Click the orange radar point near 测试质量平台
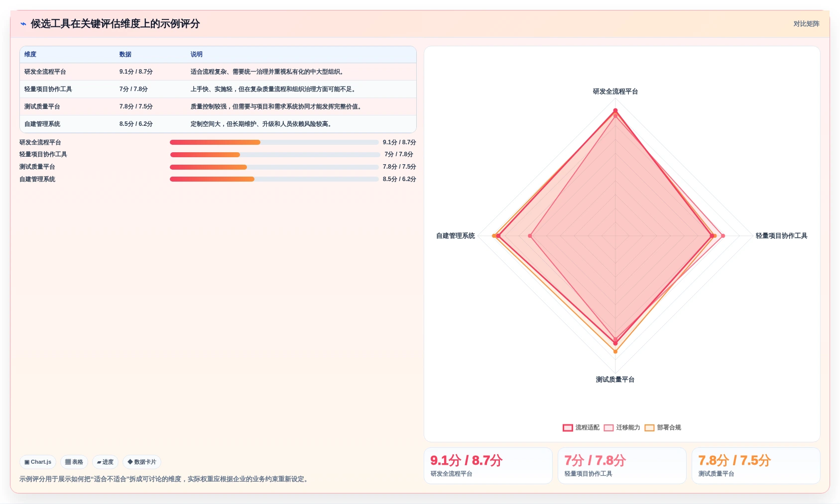The width and height of the screenshot is (840, 504). point(615,352)
